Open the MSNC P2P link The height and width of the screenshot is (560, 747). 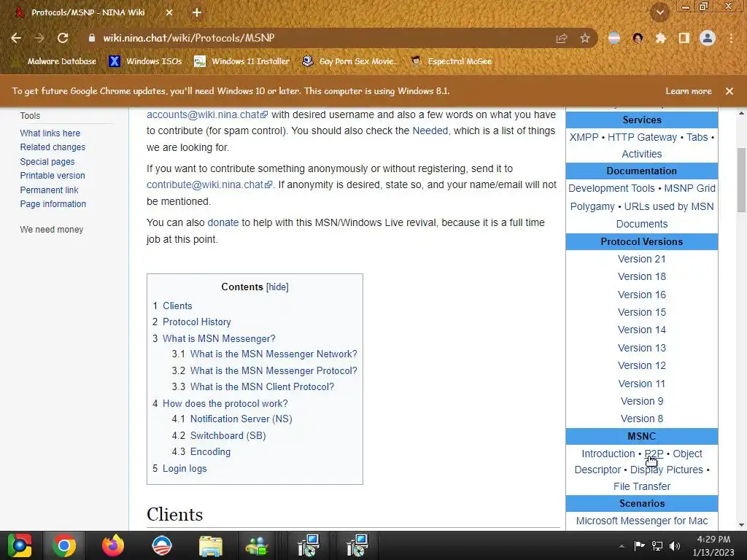coord(654,454)
